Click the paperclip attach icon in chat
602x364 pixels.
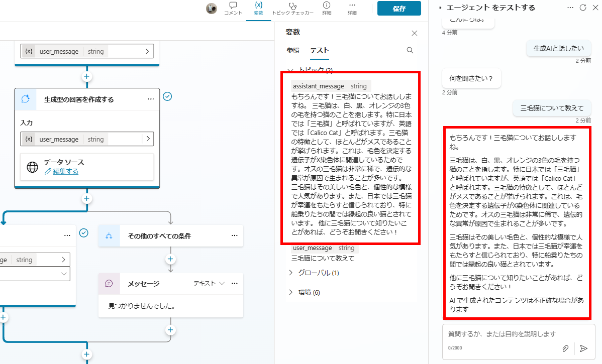[565, 348]
